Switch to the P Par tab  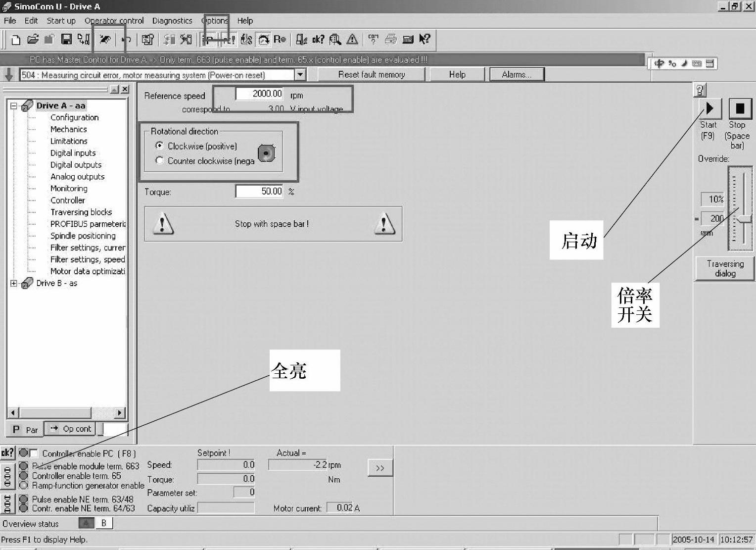click(25, 429)
